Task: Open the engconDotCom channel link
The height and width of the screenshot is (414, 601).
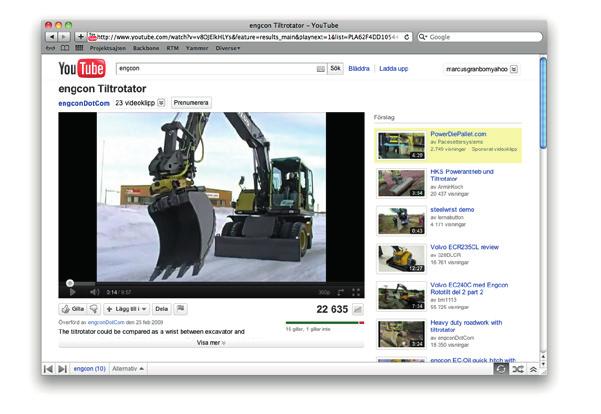Action: click(x=84, y=103)
